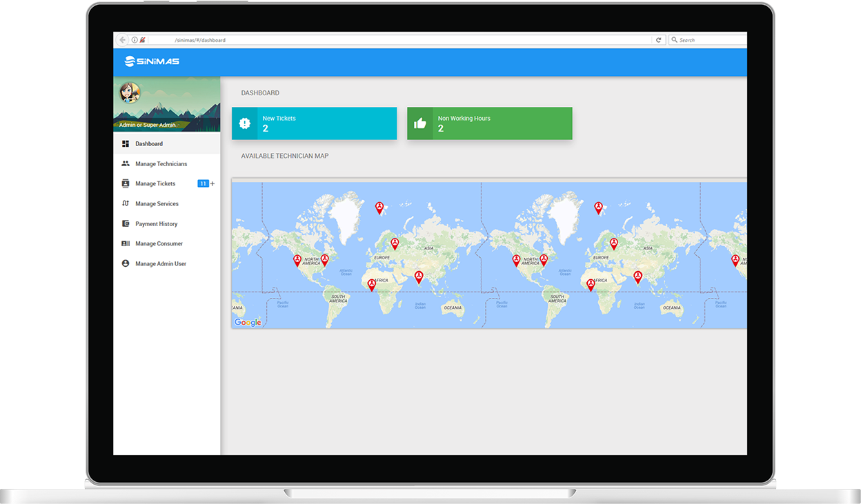
Task: Click the browser reload icon
Action: tap(659, 39)
